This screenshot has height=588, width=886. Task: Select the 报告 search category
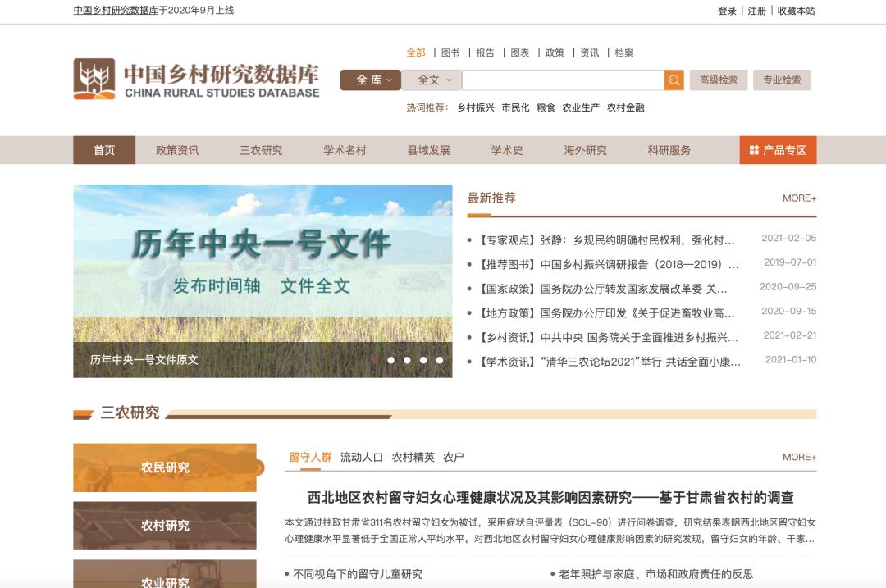(x=485, y=52)
